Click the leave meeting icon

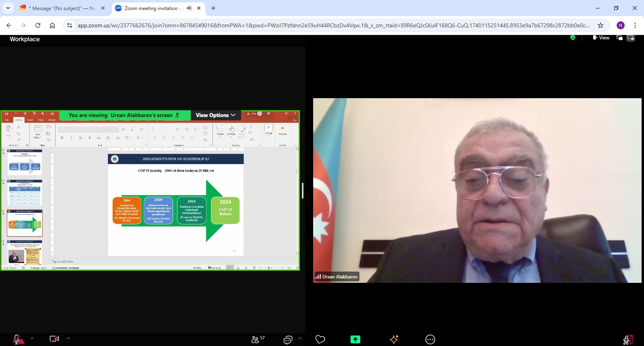627,340
